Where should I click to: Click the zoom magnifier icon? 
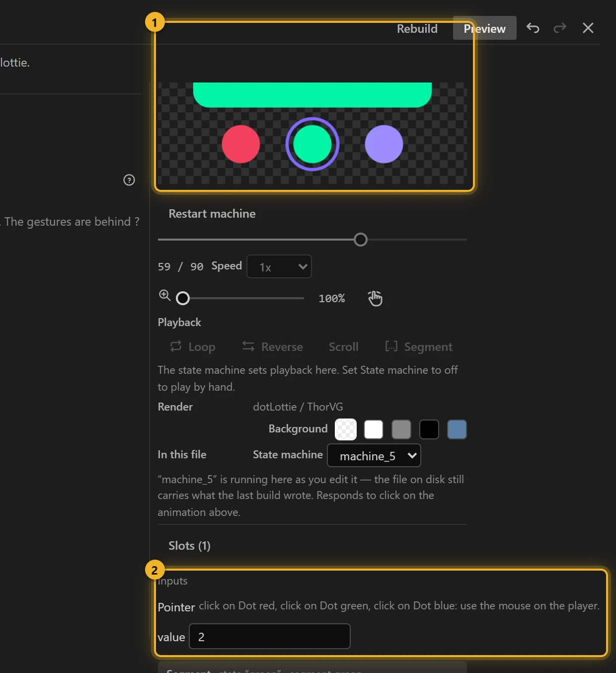[164, 296]
